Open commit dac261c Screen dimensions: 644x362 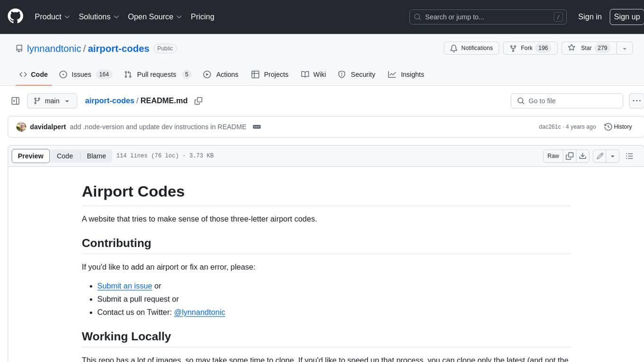(x=550, y=127)
